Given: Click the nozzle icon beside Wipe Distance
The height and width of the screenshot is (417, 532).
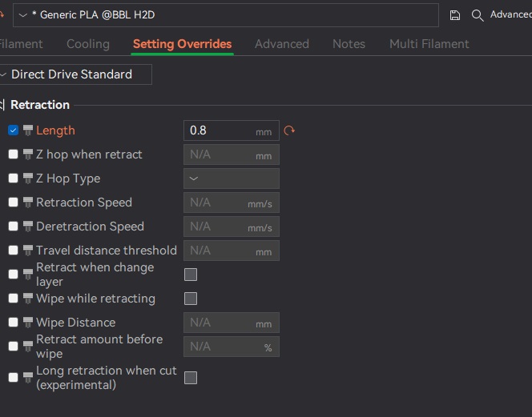Looking at the screenshot, I should coord(28,323).
